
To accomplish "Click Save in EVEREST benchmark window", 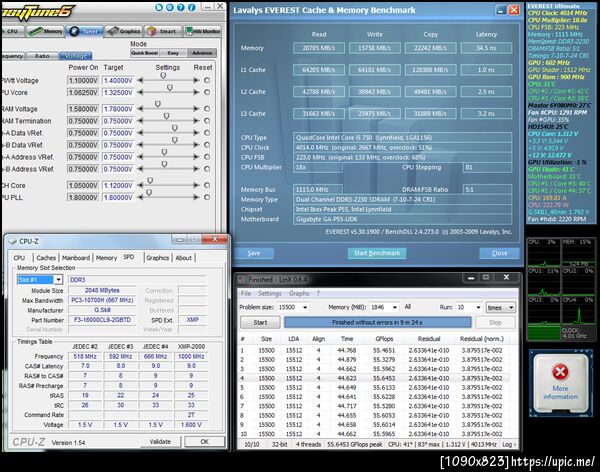I will point(254,253).
